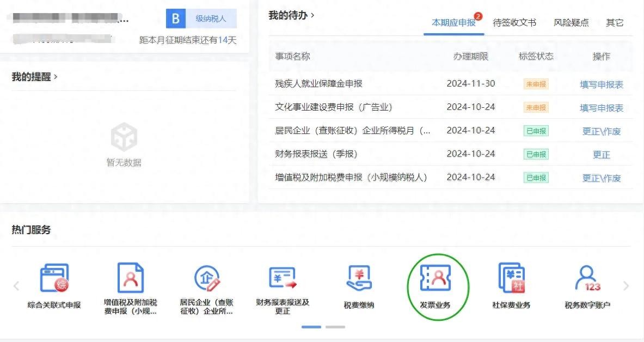Jump to second carousel page indicator
Screen dimensions: 644x342
point(335,327)
